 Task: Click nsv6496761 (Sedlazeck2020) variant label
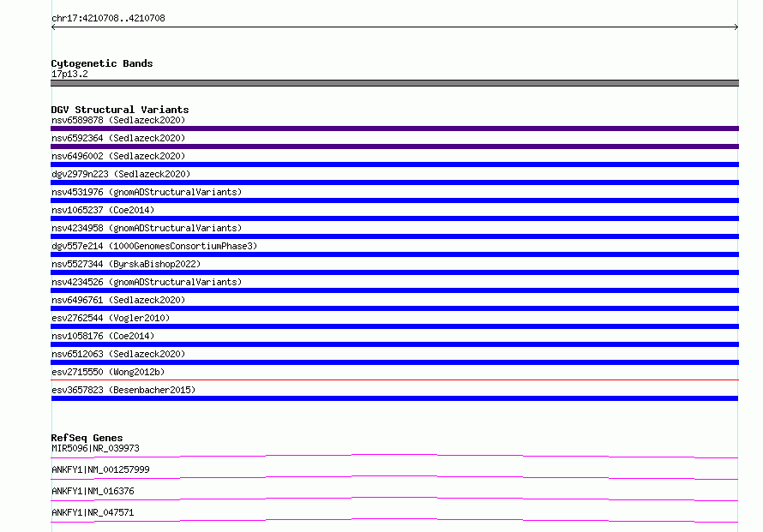point(118,300)
